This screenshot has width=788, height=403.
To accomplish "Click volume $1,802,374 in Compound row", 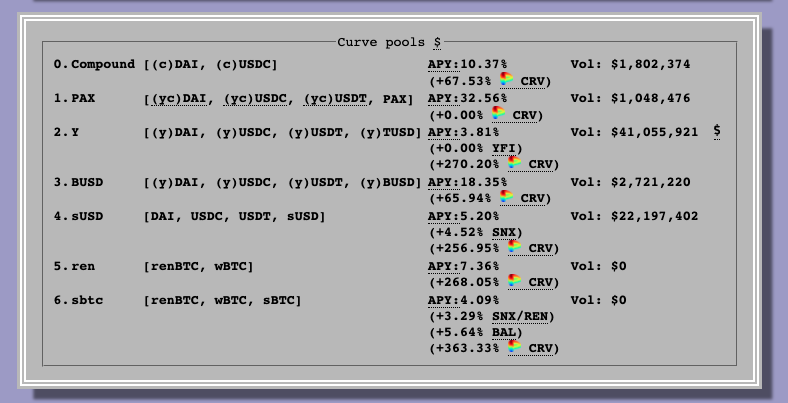I will pos(651,64).
